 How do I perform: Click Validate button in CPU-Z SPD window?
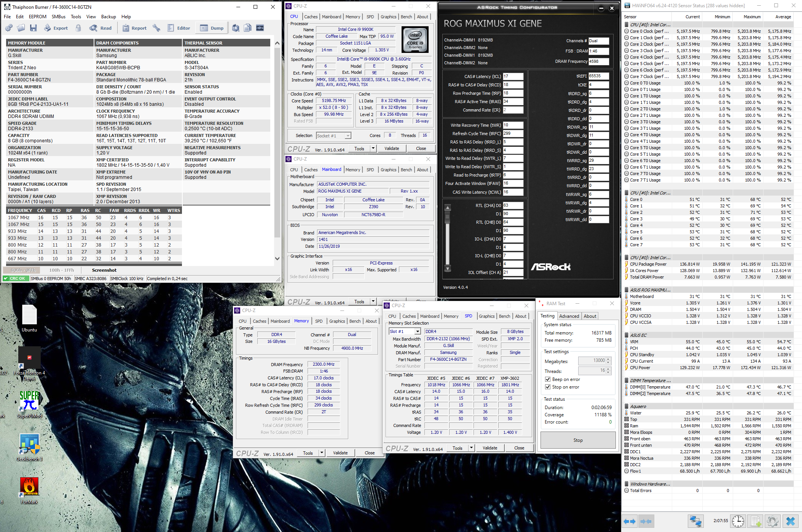(489, 448)
